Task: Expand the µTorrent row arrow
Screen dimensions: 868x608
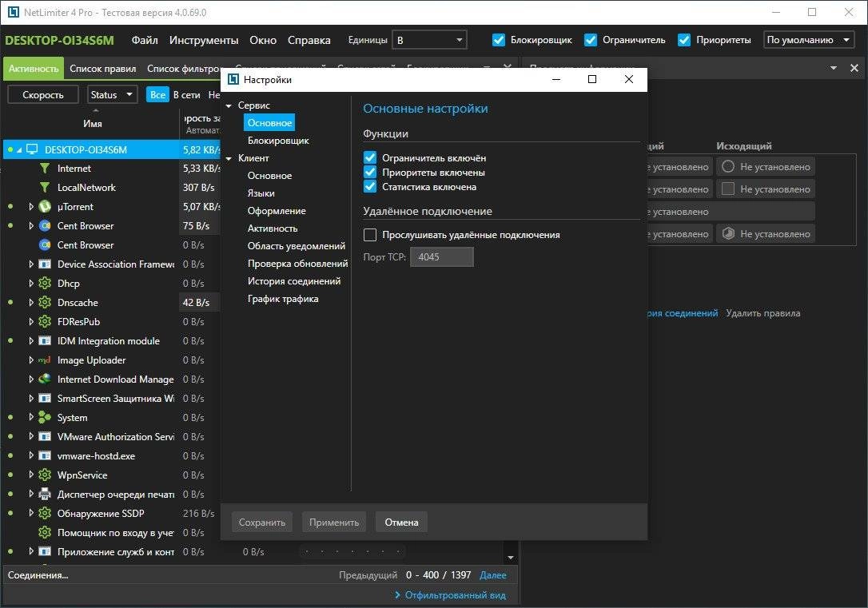Action: [31, 206]
